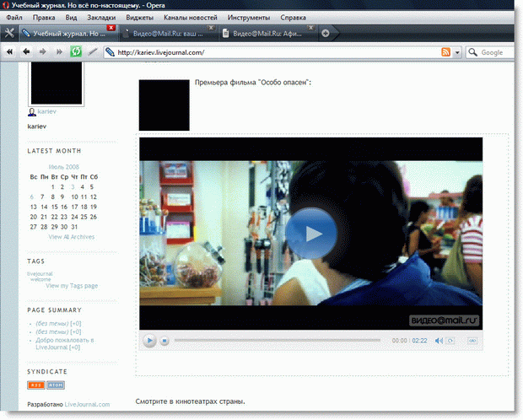Close the Видео@Mail.Ru: Афи tab
This screenshot has height=420, width=523.
tap(310, 28)
